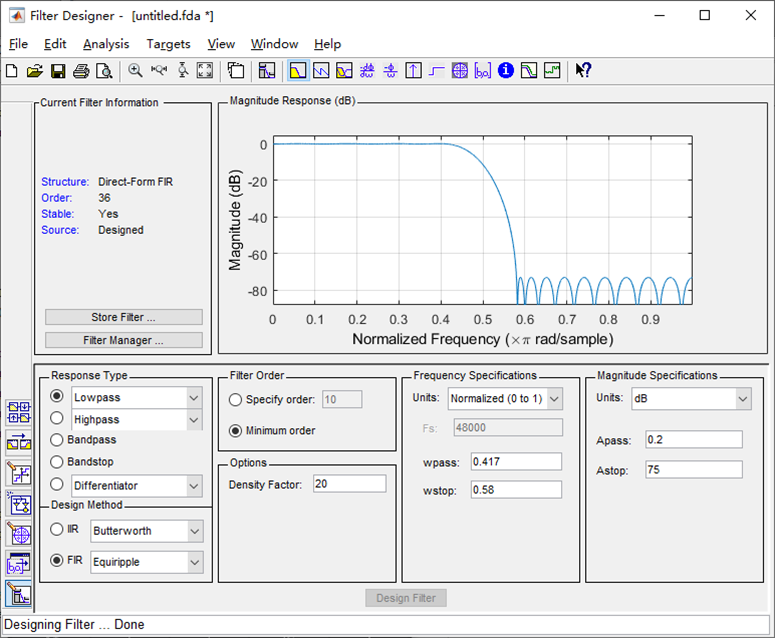This screenshot has height=638, width=775.
Task: Click the Density Factor field
Action: coord(349,484)
